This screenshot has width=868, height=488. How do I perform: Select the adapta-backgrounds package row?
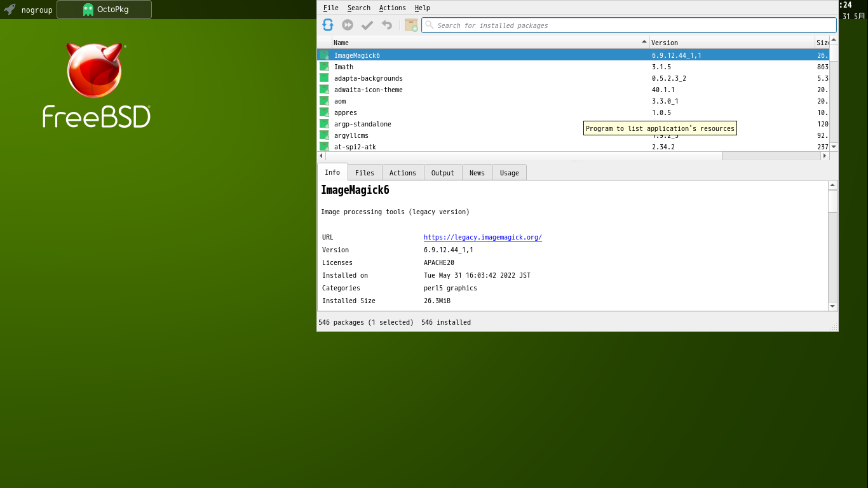[x=573, y=78]
